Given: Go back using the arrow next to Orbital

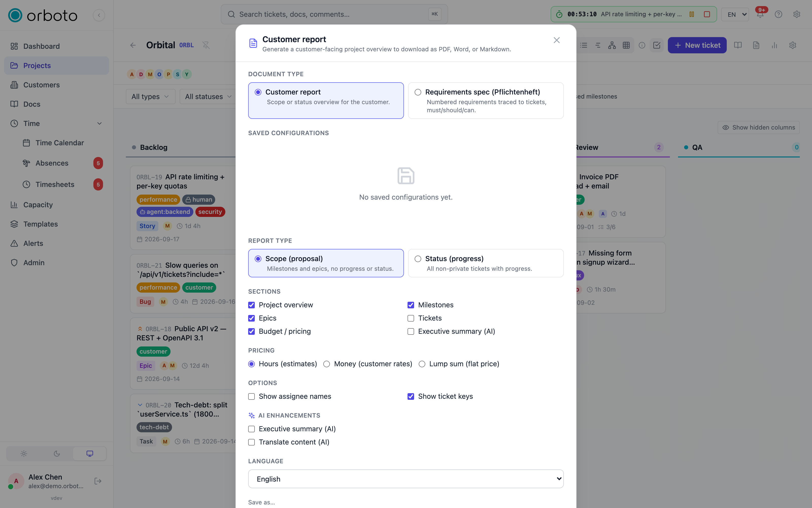Looking at the screenshot, I should point(133,45).
